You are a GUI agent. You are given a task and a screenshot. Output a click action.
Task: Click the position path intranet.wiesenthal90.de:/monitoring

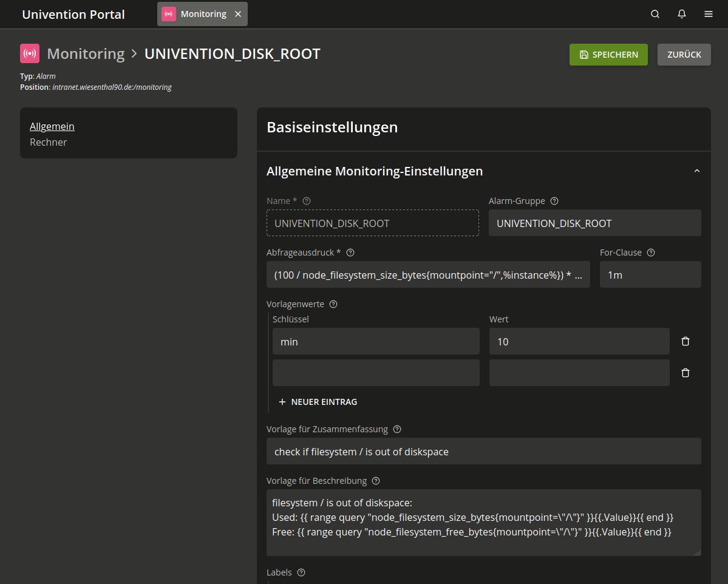click(112, 87)
